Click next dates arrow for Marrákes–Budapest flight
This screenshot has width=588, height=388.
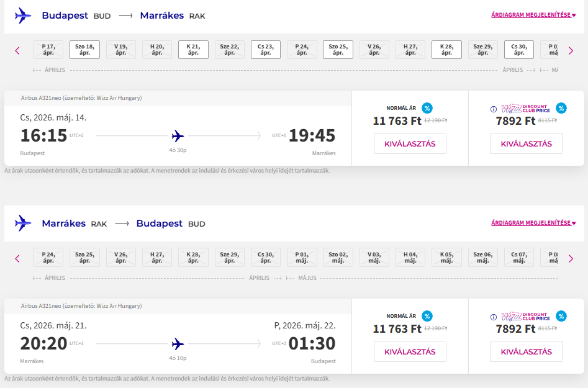tap(571, 258)
